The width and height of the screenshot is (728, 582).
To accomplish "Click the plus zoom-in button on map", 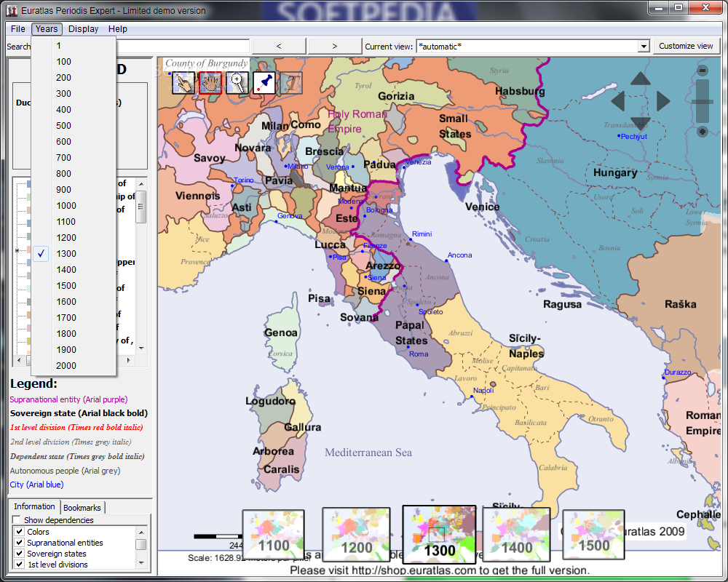I will tap(702, 132).
